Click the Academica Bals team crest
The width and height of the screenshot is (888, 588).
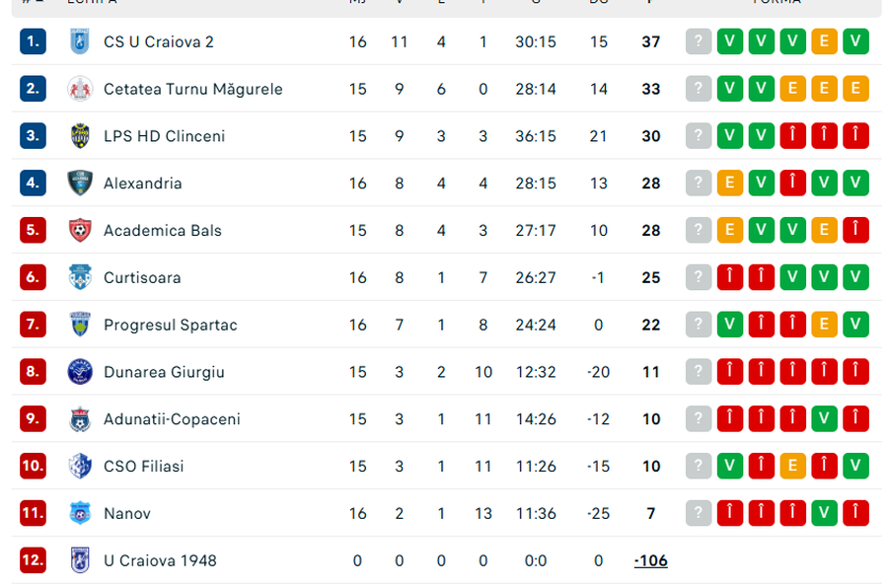click(80, 230)
